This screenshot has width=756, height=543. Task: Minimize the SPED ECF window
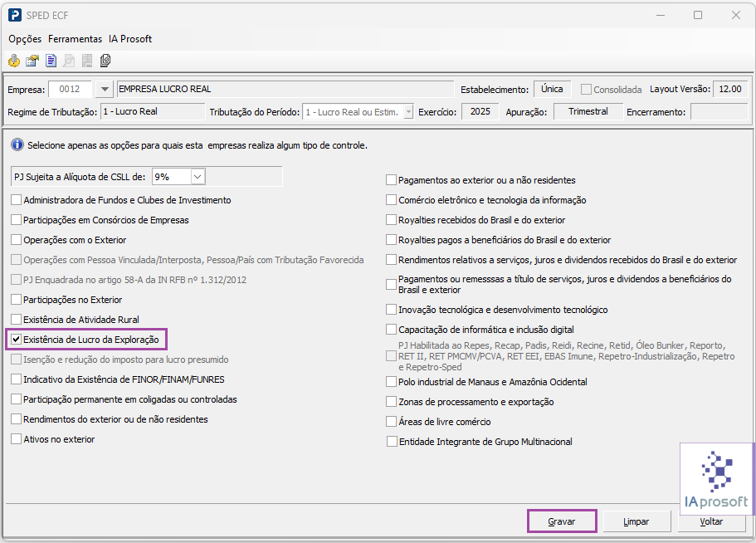click(x=661, y=16)
